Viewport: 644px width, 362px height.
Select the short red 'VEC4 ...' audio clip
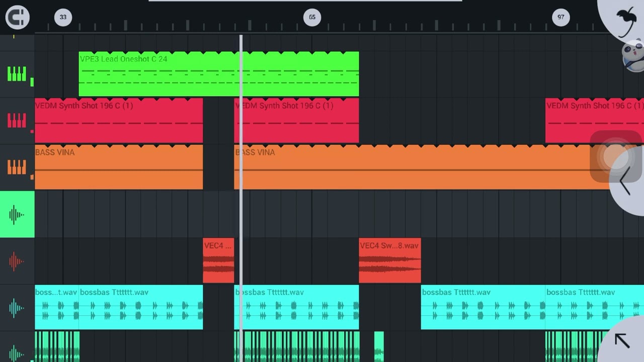tap(218, 261)
